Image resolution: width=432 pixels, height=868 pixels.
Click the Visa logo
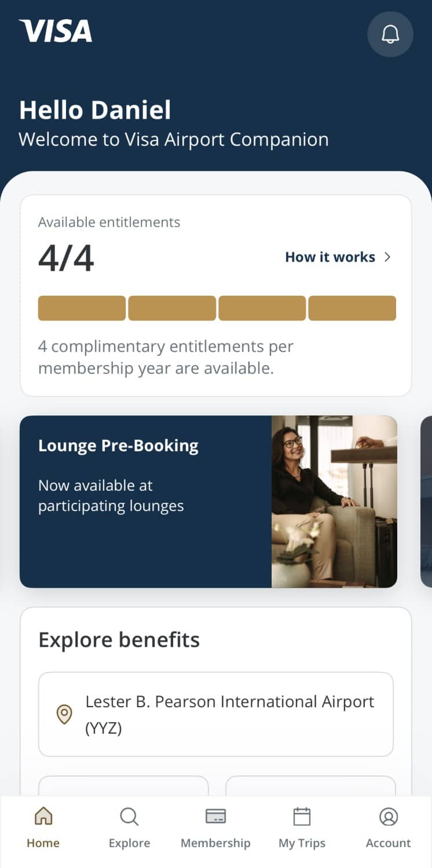click(x=56, y=31)
